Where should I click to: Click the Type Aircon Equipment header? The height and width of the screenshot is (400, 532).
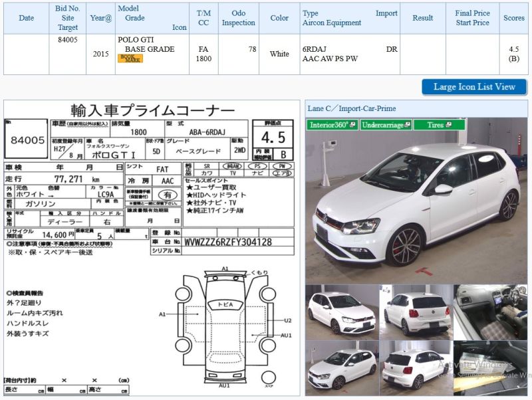click(x=350, y=18)
